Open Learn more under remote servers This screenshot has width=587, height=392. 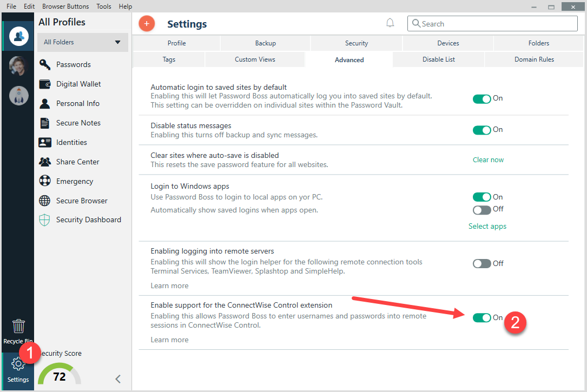169,286
